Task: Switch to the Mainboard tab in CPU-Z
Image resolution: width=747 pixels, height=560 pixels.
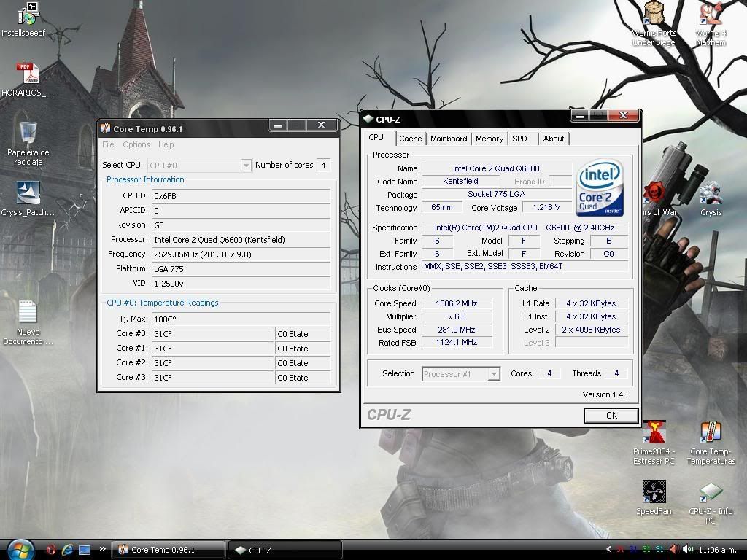Action: [449, 139]
